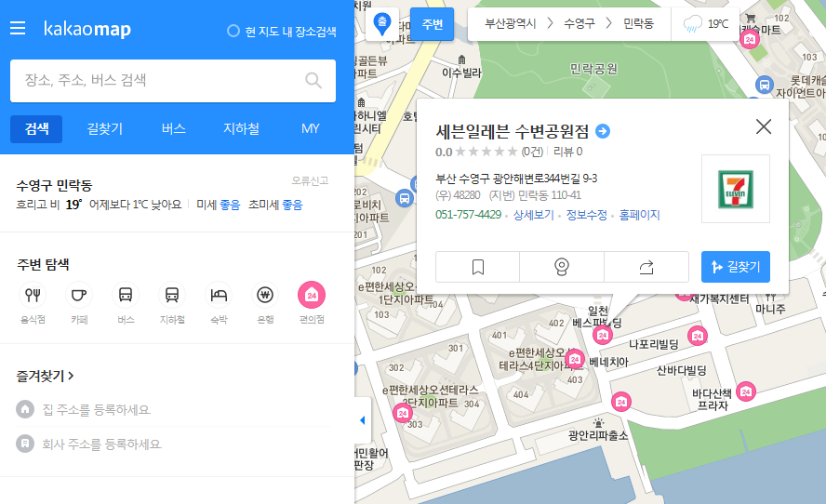This screenshot has width=826, height=504.
Task: Select the convenience store (편의점) nearby icon
Action: (312, 295)
